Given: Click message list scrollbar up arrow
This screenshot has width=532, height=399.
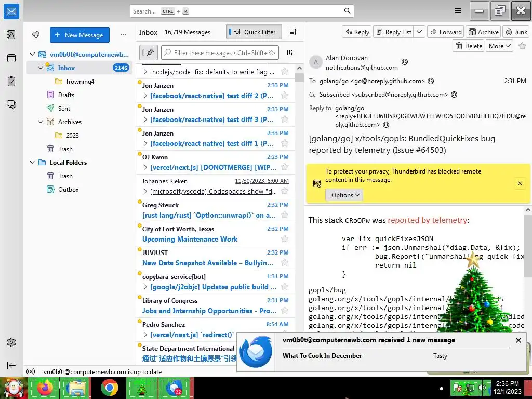Looking at the screenshot, I should coord(299,68).
